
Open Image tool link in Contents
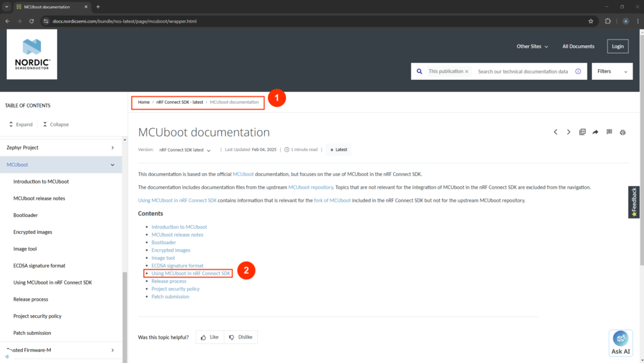(163, 258)
